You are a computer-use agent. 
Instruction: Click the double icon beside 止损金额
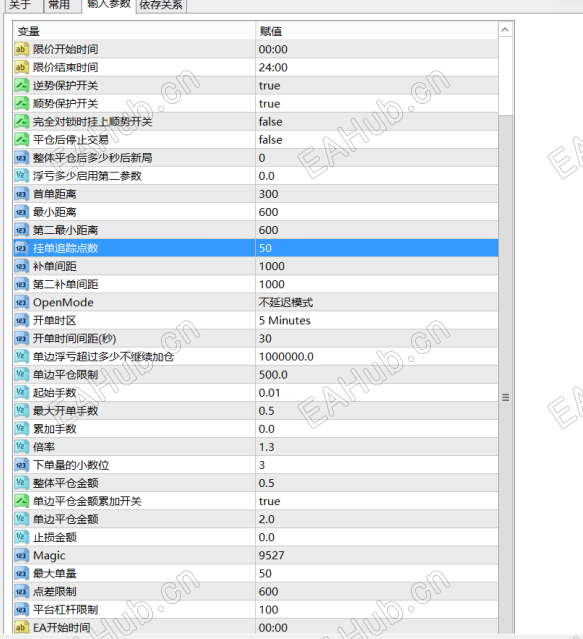click(x=21, y=537)
